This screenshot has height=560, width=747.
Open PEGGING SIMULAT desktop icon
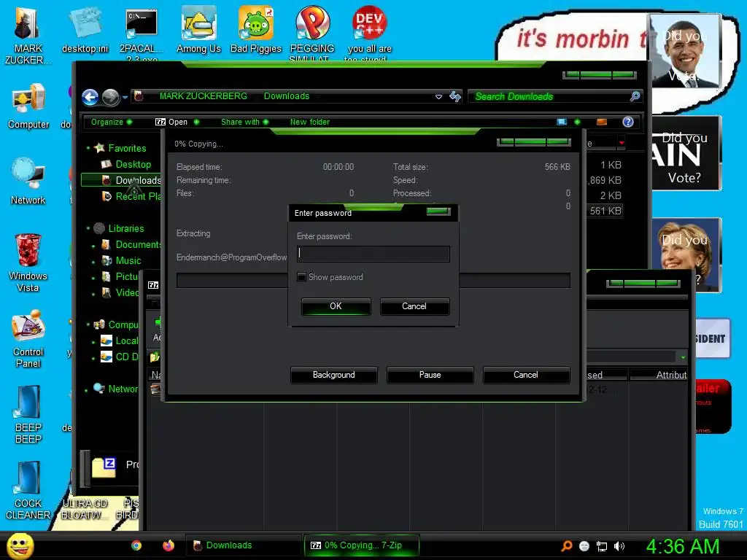[312, 32]
